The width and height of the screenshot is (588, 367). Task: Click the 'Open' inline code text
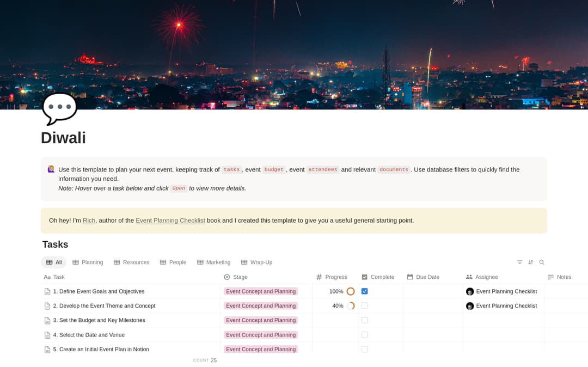(179, 188)
